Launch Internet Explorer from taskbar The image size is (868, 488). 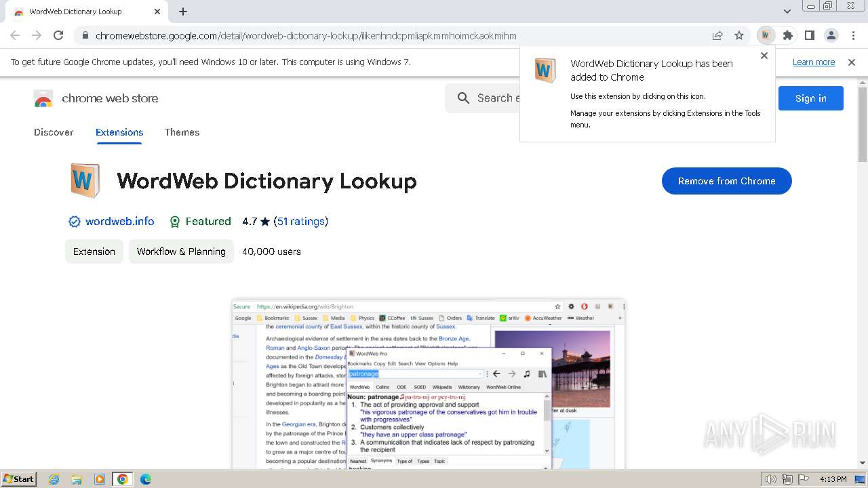pyautogui.click(x=54, y=479)
